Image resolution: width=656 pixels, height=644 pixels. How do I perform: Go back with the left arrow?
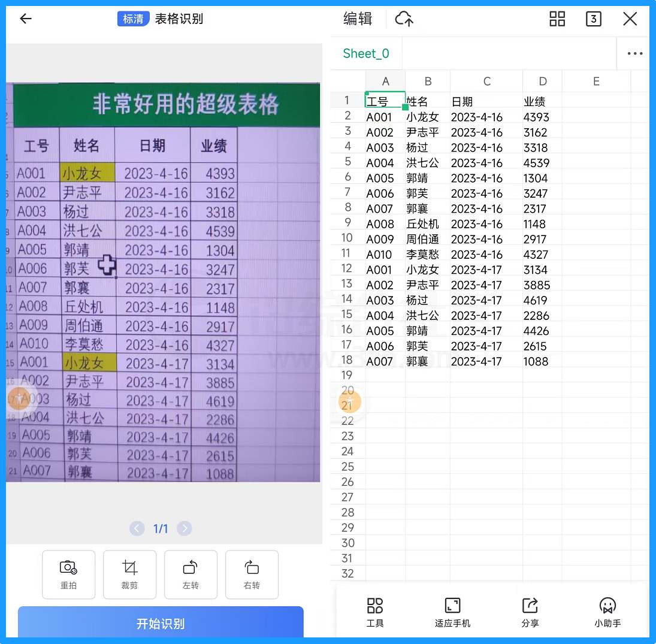click(26, 19)
